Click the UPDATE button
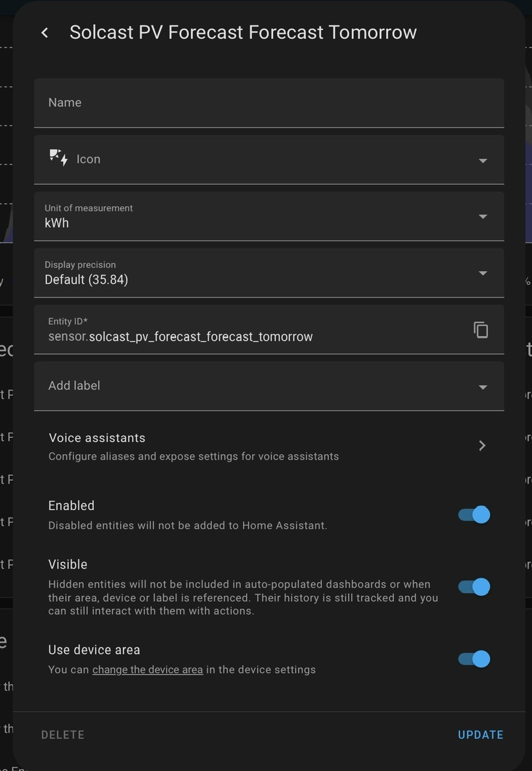The image size is (532, 771). [x=480, y=735]
